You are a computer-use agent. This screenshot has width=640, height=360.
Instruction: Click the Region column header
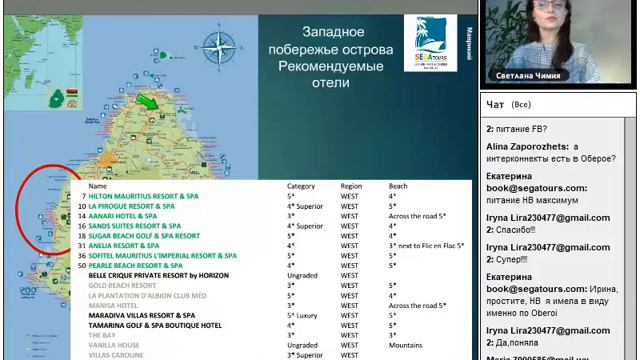pos(351,186)
